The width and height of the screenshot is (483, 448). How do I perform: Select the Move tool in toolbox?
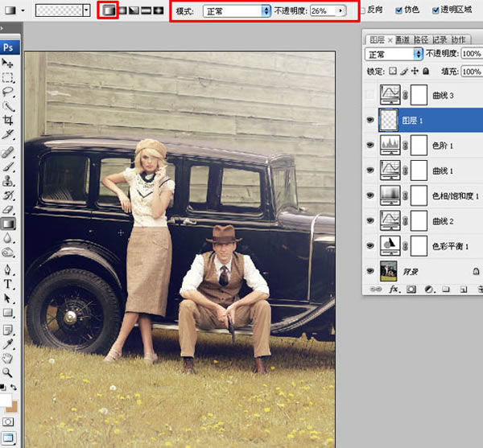click(x=8, y=63)
